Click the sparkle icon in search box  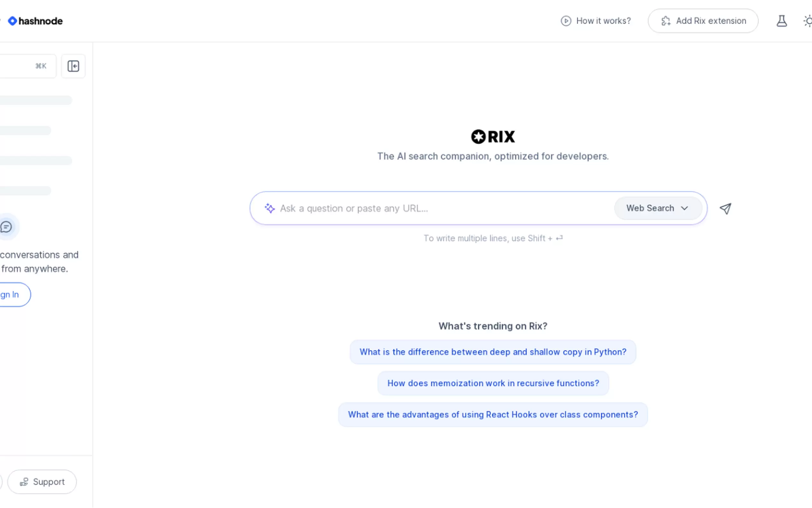coord(269,208)
